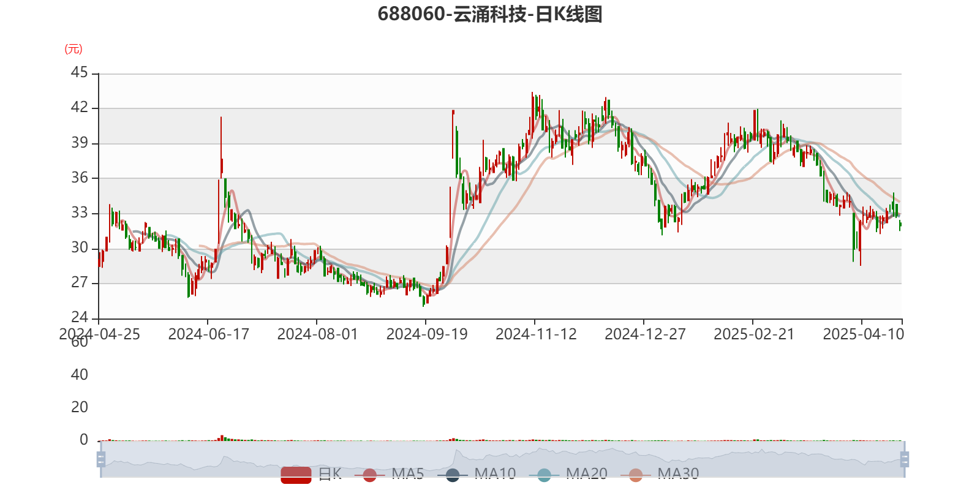Click the 2025-04-10 x-axis date label
This screenshot has width=980, height=490.
pyautogui.click(x=863, y=334)
